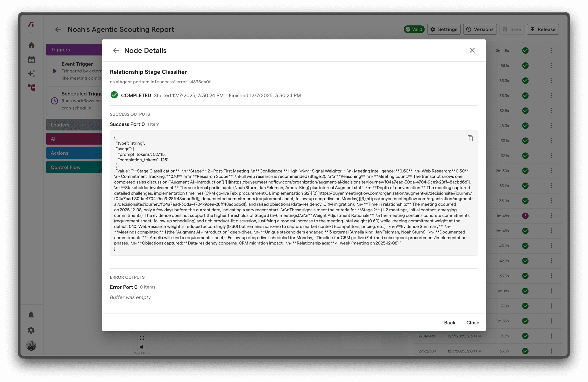Click the red warning indicator on the 1m 48s run
This screenshot has width=588, height=382.
tap(525, 216)
